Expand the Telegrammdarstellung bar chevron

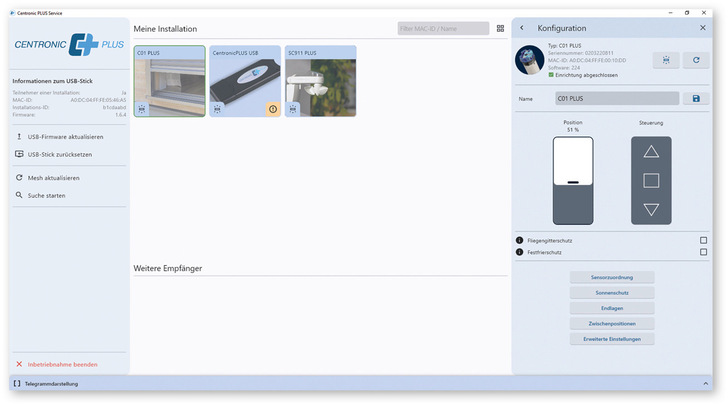pyautogui.click(x=705, y=384)
